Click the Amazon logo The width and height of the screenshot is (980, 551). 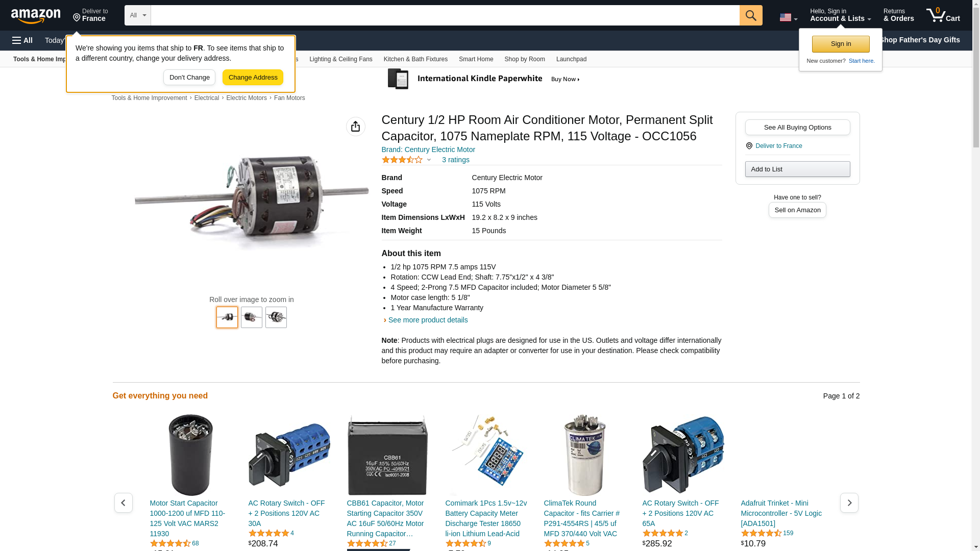(x=36, y=16)
